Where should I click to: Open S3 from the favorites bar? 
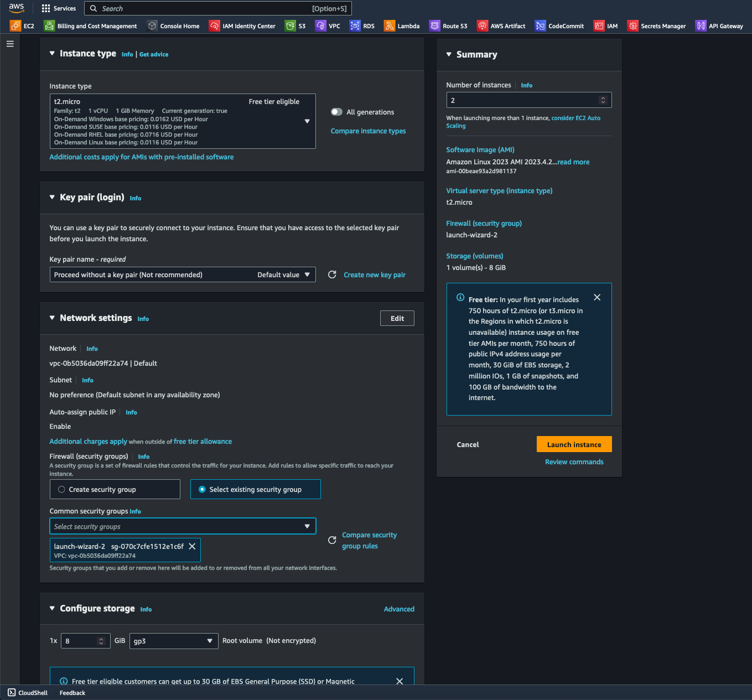point(295,26)
